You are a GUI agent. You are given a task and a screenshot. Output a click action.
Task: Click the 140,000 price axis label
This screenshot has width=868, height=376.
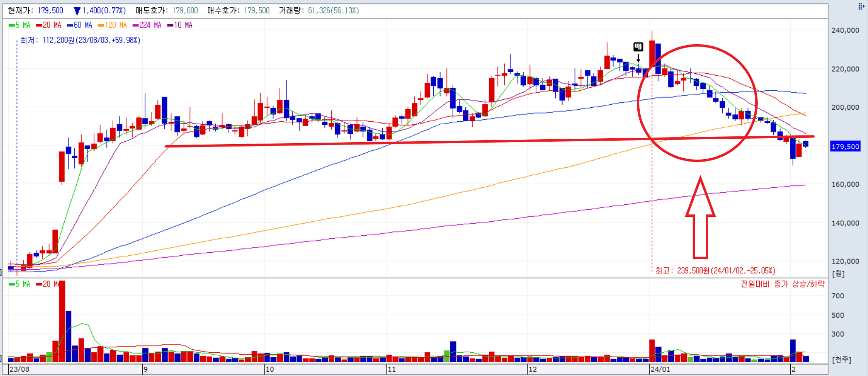(845, 223)
